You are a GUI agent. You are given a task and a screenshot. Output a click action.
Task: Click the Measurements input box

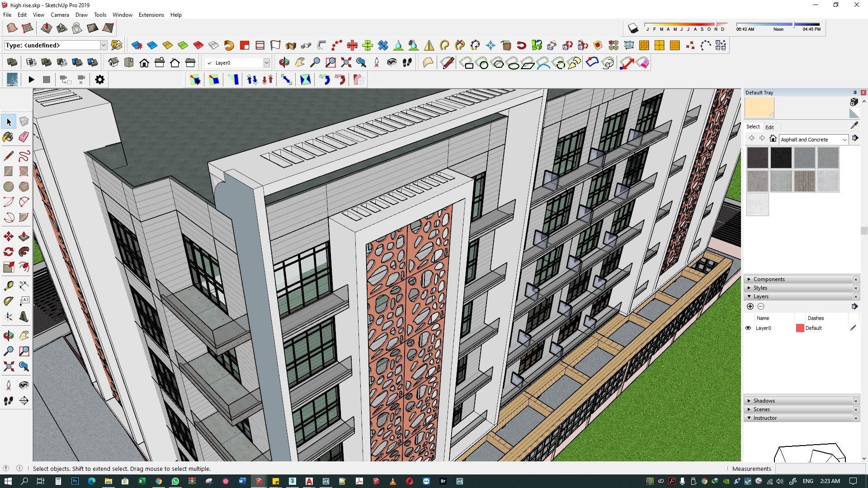[821, 469]
